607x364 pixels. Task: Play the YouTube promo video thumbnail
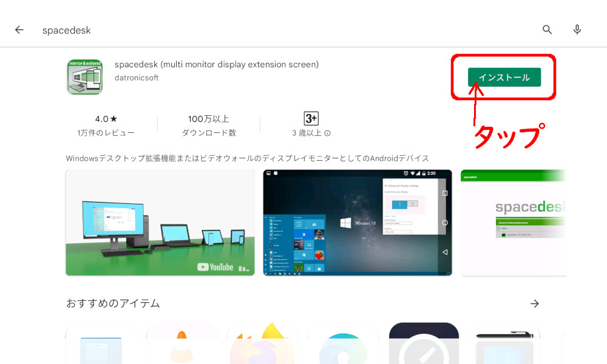tap(160, 223)
